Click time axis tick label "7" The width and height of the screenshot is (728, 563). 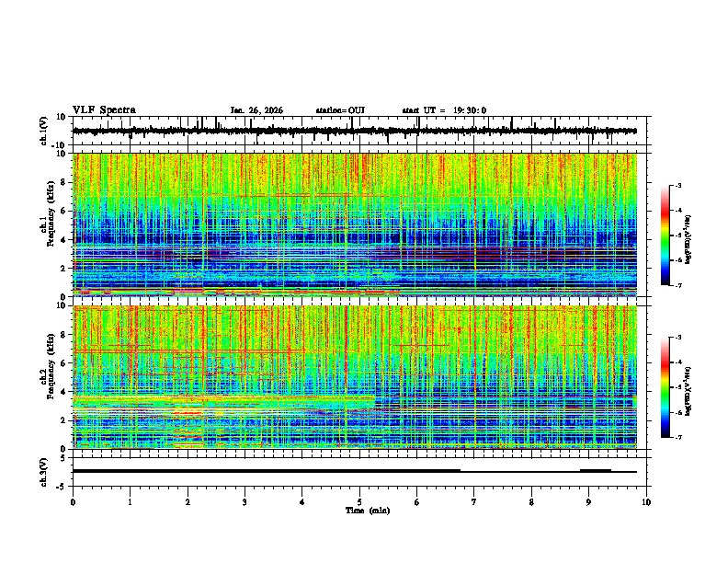pos(474,502)
